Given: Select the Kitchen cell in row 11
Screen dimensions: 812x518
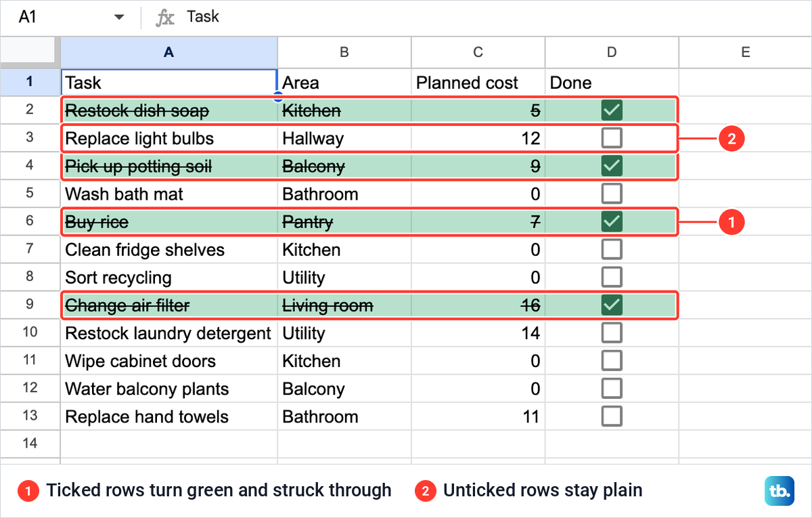Looking at the screenshot, I should [x=344, y=361].
